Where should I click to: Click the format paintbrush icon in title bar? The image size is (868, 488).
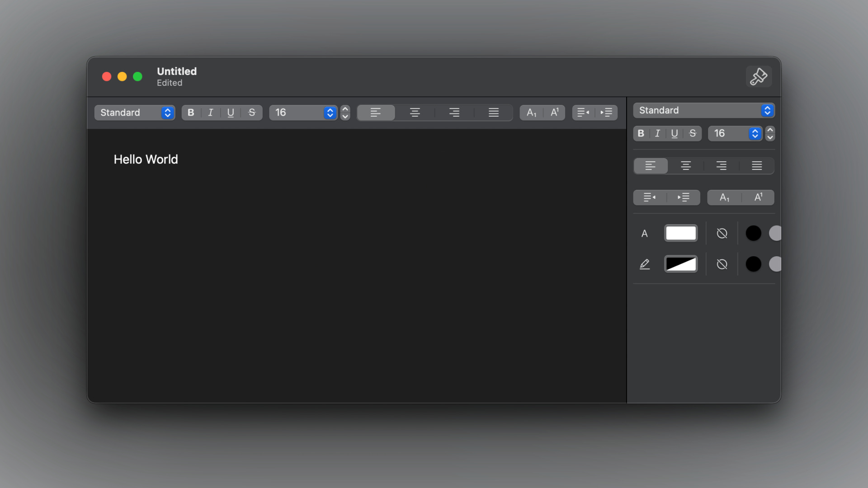point(759,77)
